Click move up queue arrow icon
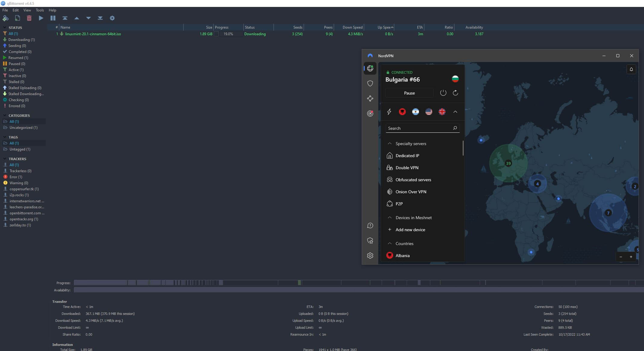644x351 pixels. click(77, 18)
